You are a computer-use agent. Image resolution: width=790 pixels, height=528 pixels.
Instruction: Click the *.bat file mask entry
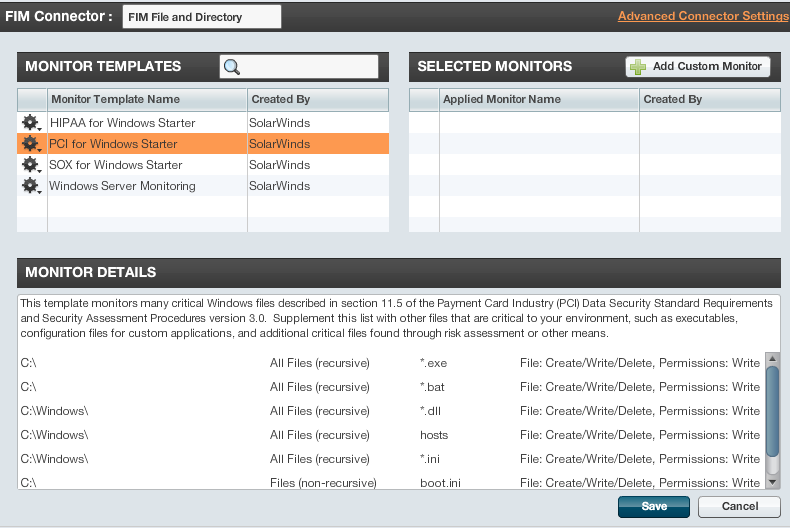(x=432, y=387)
